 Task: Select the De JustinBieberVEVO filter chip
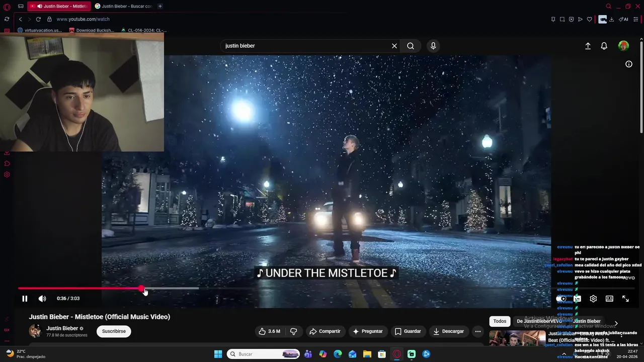coord(539,321)
